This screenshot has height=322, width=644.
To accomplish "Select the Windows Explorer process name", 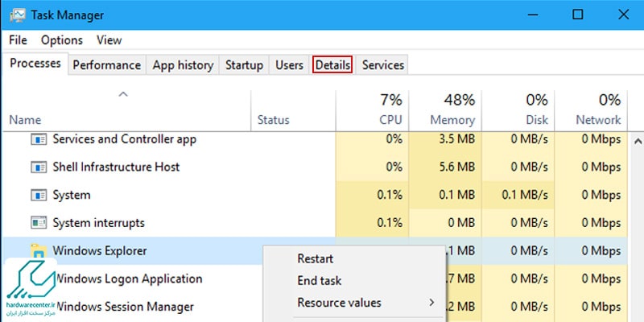I will point(99,251).
